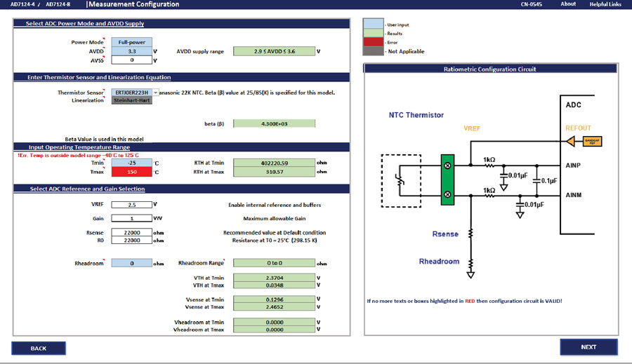Click the Rheadroom resistor symbol
Viewport: 632px width, 364px height.
coord(470,264)
